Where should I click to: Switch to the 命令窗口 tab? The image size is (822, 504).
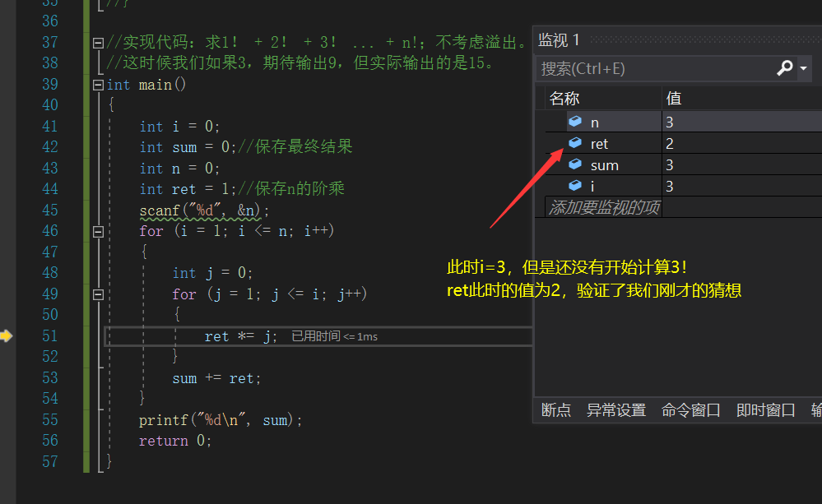click(691, 409)
